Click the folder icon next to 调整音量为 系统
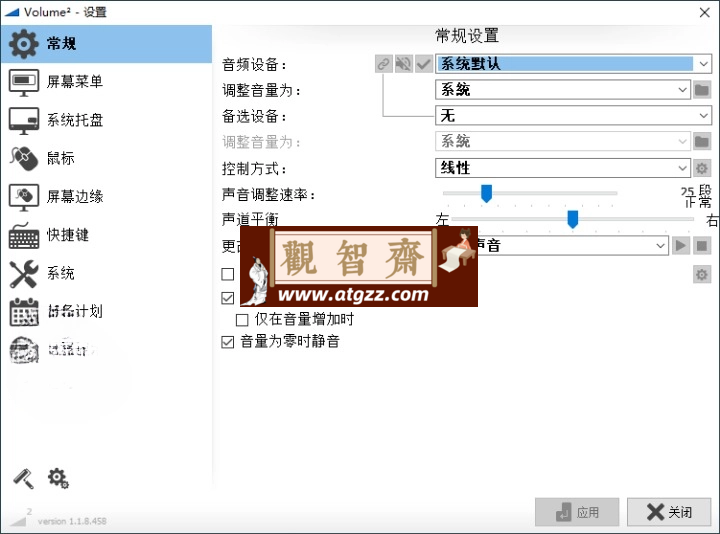This screenshot has height=534, width=720. (x=702, y=90)
